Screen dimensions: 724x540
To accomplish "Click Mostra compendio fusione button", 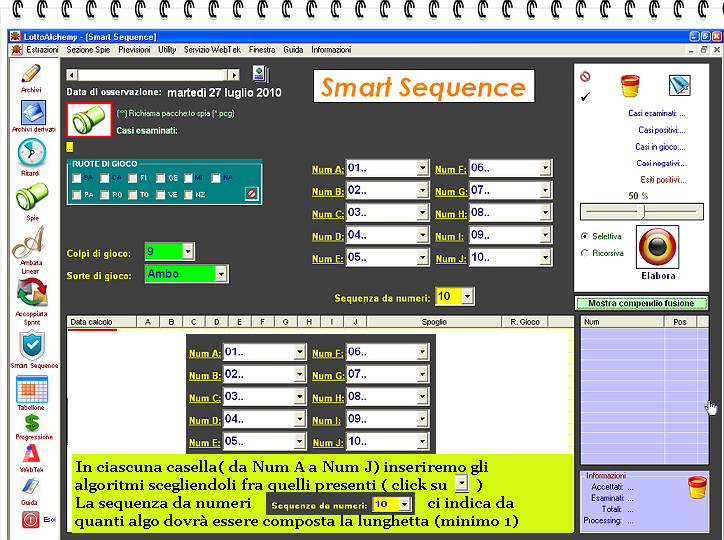I will point(641,303).
